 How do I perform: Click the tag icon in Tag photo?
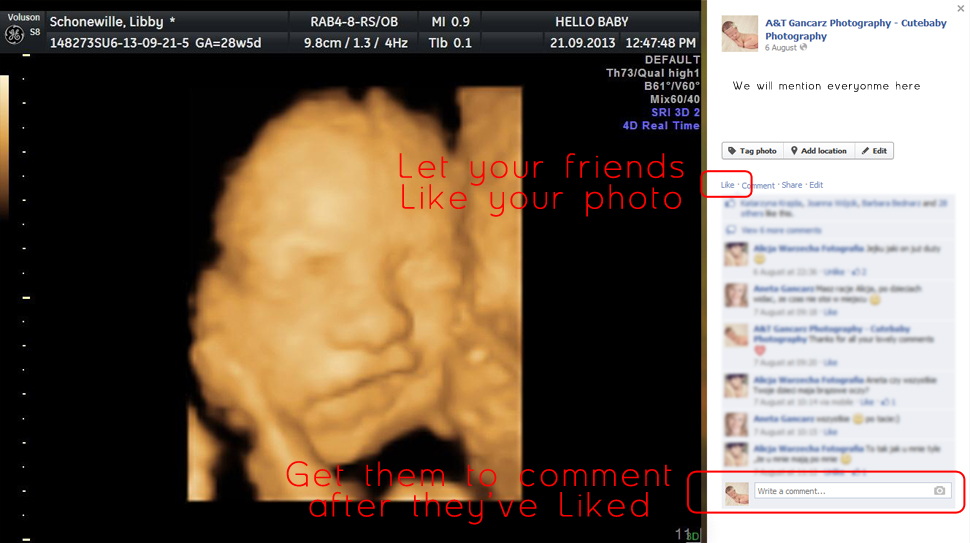click(x=732, y=151)
